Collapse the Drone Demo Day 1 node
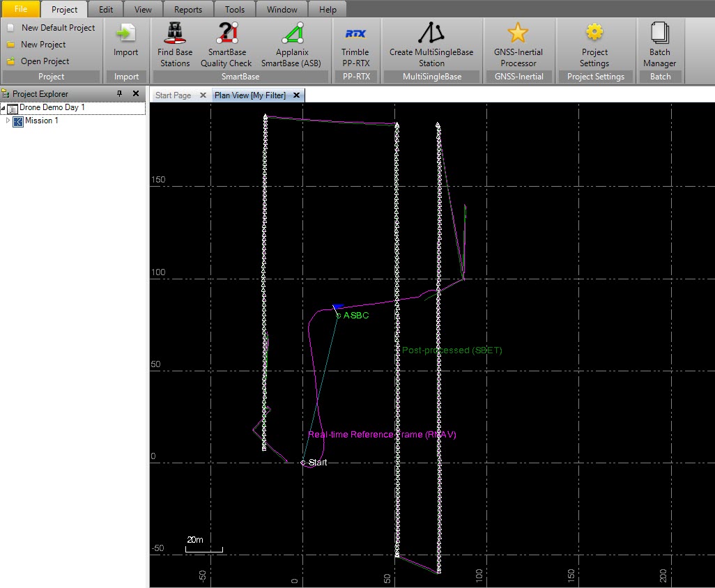Screen dimensions: 715x588 coord(3,108)
